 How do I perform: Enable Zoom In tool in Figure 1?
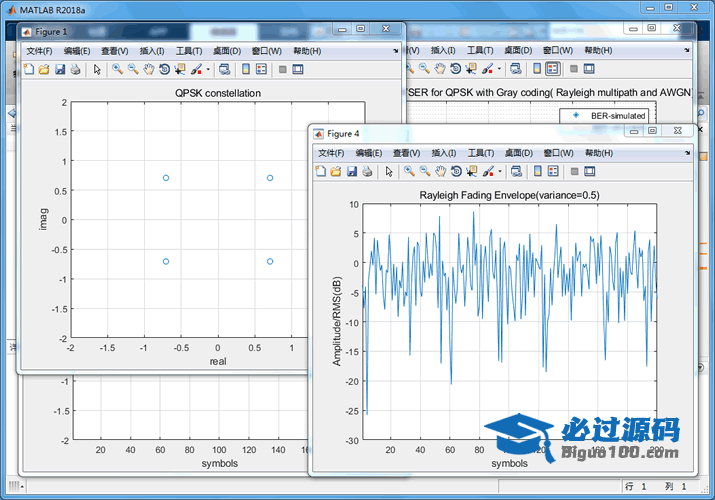[x=118, y=69]
